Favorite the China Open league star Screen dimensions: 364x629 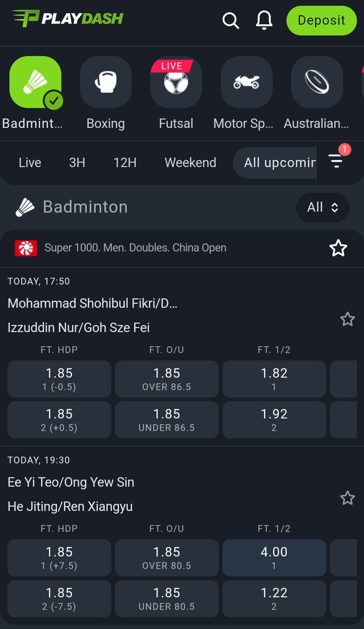point(338,248)
